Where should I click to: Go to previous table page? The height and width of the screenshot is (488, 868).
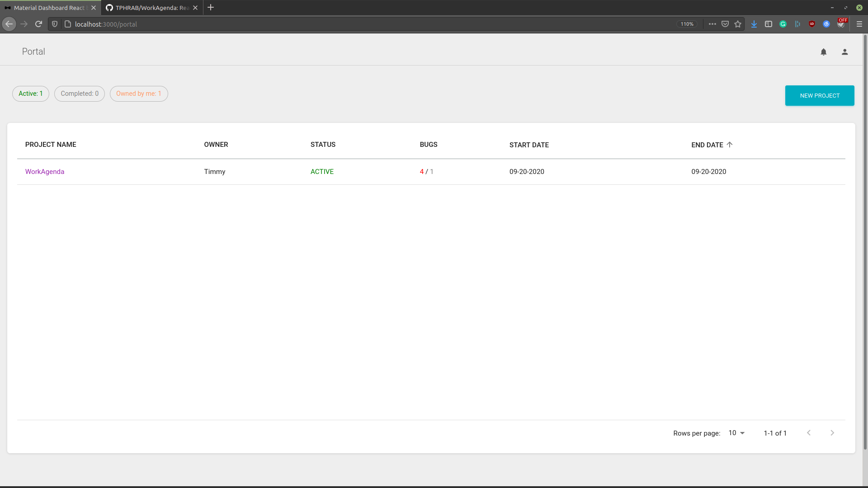809,433
